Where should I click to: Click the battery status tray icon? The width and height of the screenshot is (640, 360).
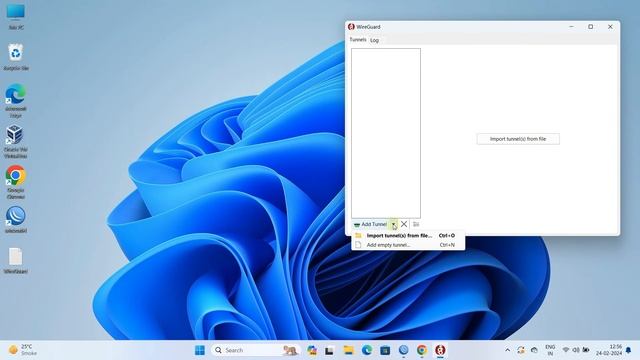pos(586,350)
